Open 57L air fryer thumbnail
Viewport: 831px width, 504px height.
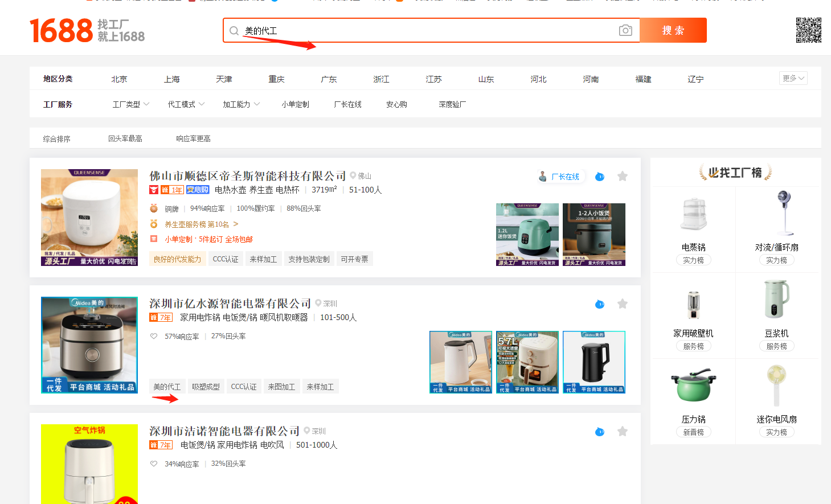(527, 362)
